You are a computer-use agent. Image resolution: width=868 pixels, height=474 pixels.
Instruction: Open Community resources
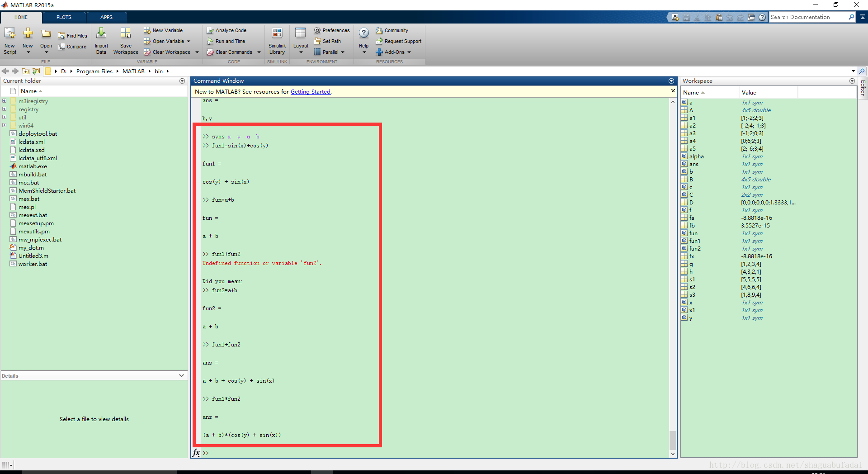(x=392, y=30)
